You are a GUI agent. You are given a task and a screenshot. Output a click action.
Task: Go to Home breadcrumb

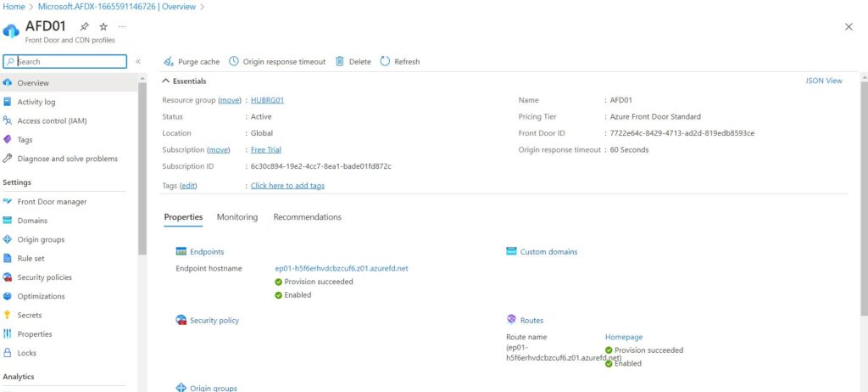tap(14, 7)
